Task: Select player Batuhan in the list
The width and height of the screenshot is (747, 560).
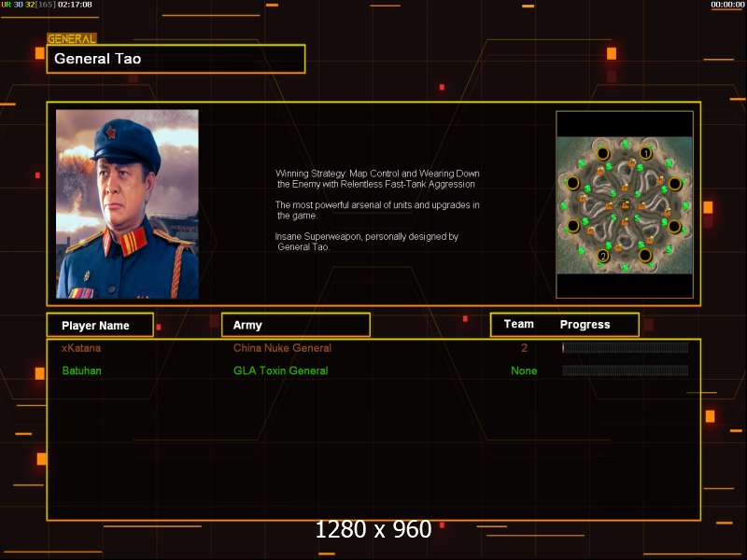Action: pos(81,371)
